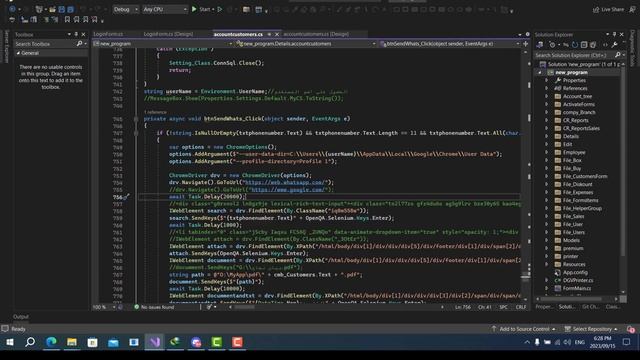
Task: Click the Save All toolbar icon
Action: tap(71, 9)
